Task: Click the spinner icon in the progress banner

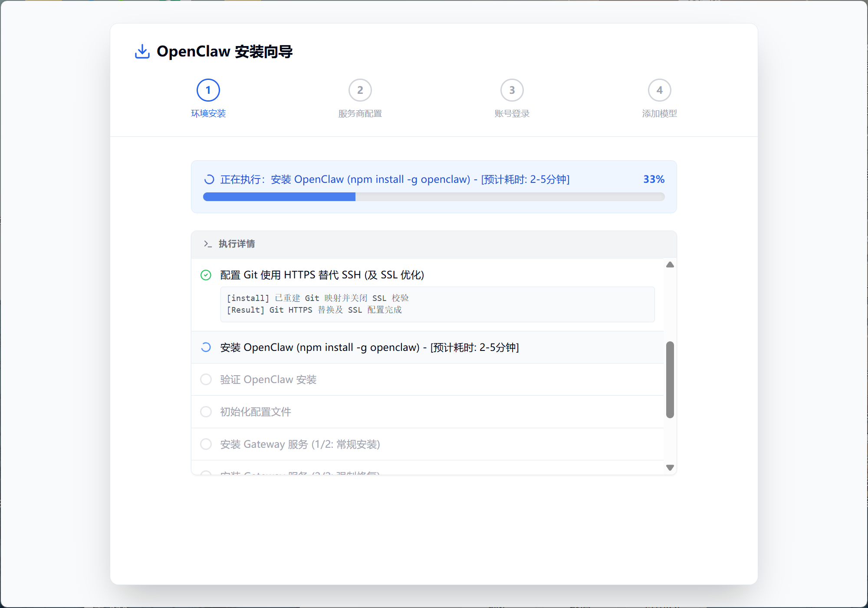Action: (209, 178)
